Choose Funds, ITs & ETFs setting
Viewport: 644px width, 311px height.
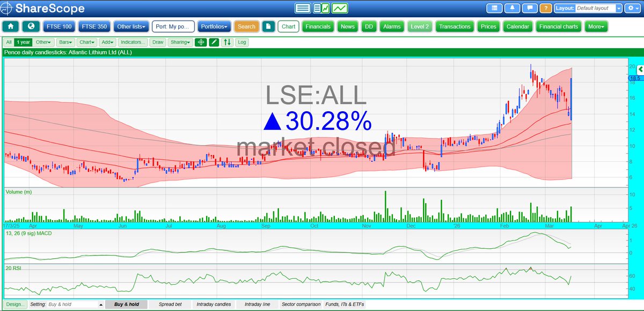345,304
